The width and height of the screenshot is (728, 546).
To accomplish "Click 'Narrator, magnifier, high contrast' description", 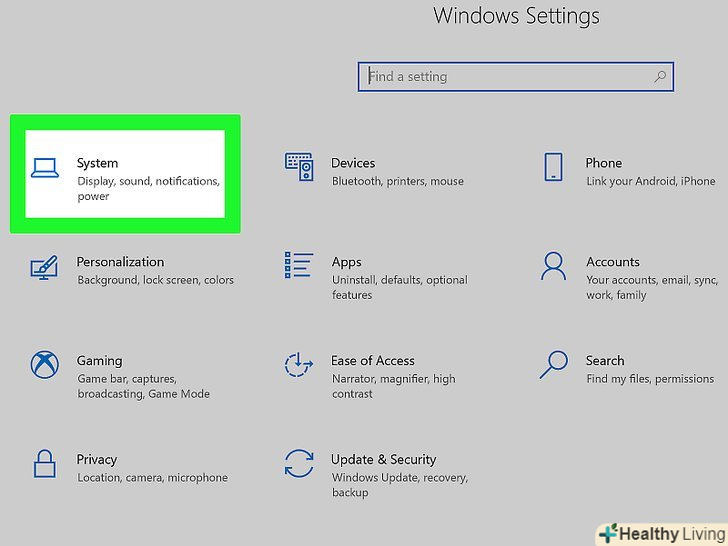I will point(394,386).
